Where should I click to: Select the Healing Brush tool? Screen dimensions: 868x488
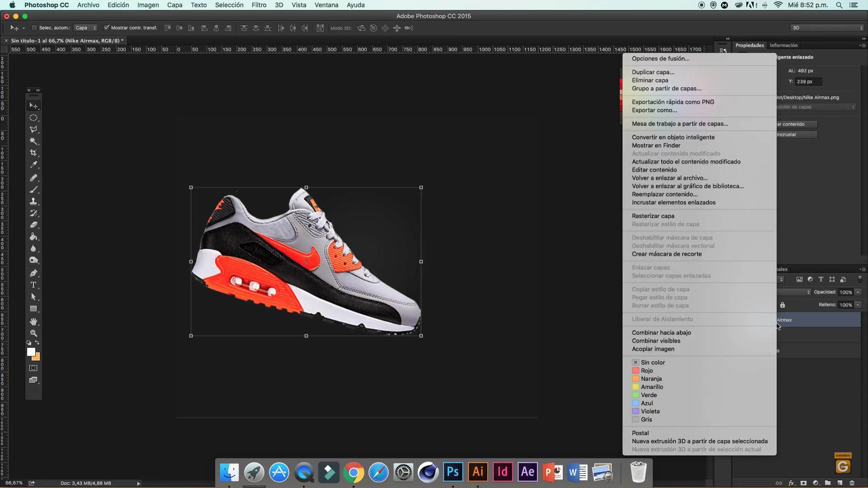(x=33, y=178)
